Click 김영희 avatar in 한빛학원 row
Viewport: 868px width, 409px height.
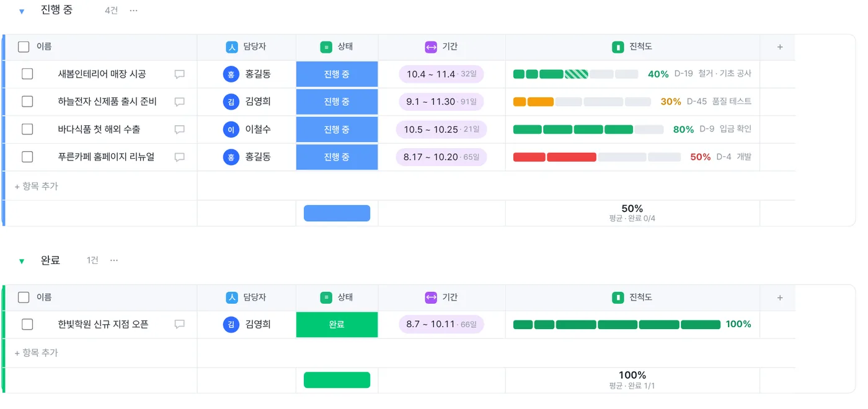click(231, 324)
